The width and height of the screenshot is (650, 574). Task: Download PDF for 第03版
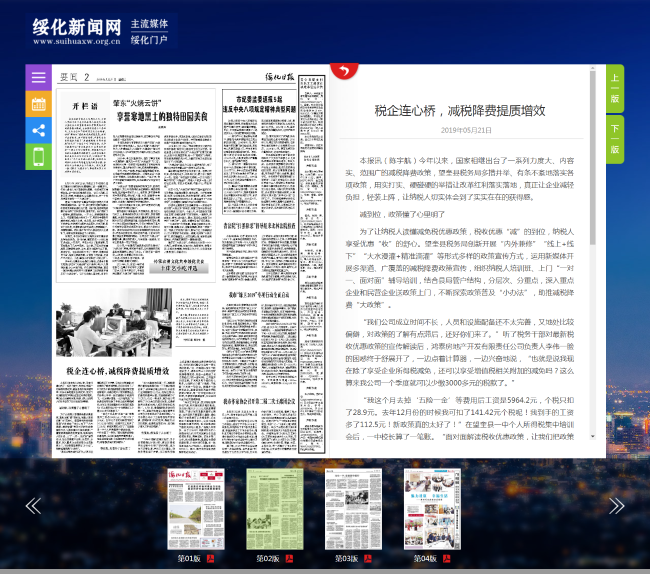pos(367,559)
